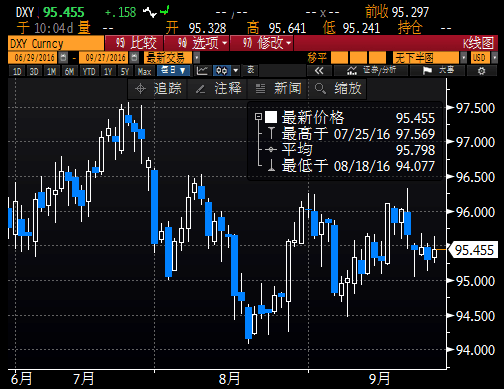Click the start date field 06/29/2016
This screenshot has height=389, width=504.
[x=34, y=58]
